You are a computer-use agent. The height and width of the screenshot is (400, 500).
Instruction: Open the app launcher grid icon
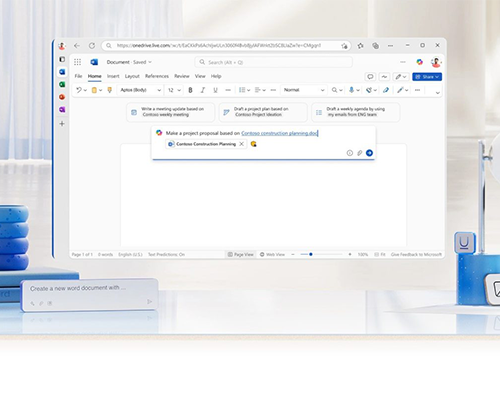point(77,62)
